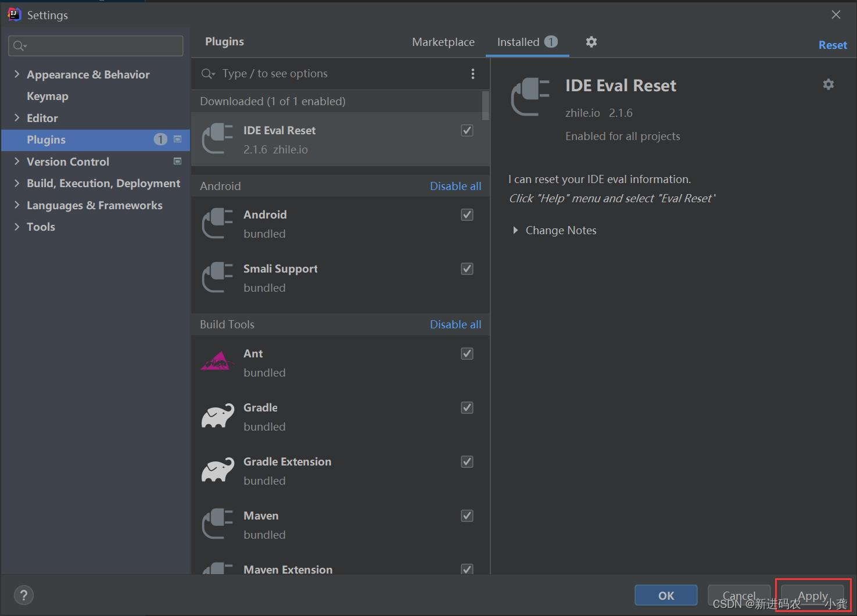This screenshot has width=857, height=616.
Task: Click the Smali Support plugin icon
Action: [x=217, y=277]
